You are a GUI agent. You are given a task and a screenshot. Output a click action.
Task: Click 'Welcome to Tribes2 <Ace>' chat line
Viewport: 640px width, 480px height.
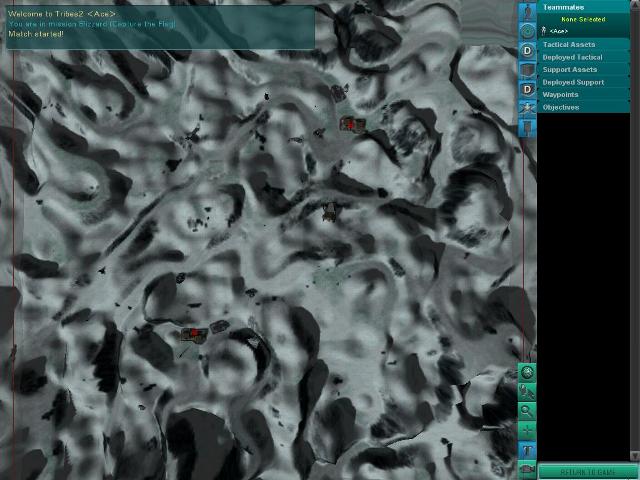[x=62, y=14]
